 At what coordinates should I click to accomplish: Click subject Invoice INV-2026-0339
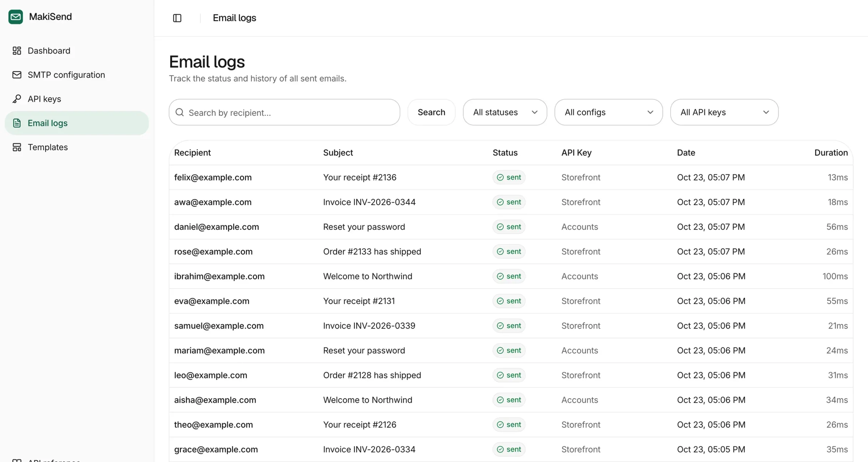click(369, 326)
